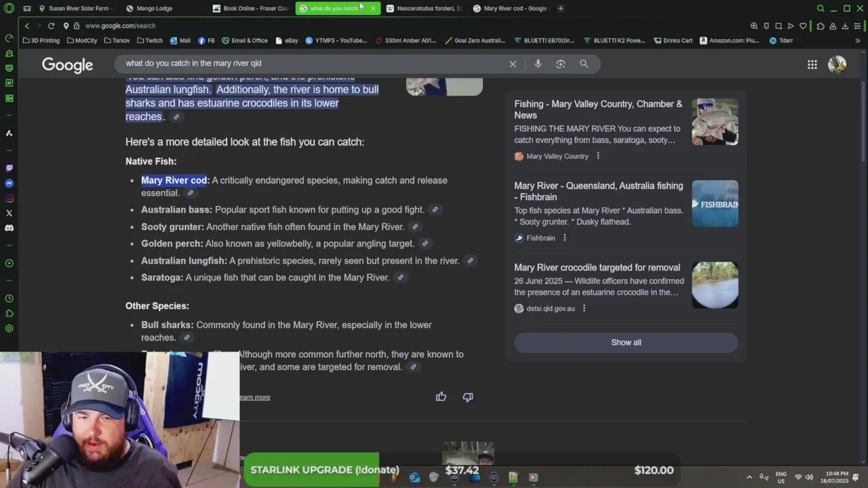The height and width of the screenshot is (488, 868).
Task: Switch to the Neoceratodus forsteri tab
Action: point(424,8)
